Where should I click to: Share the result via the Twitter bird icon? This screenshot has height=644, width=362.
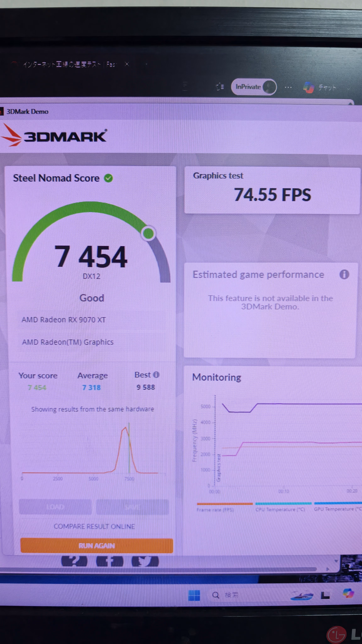tap(145, 561)
